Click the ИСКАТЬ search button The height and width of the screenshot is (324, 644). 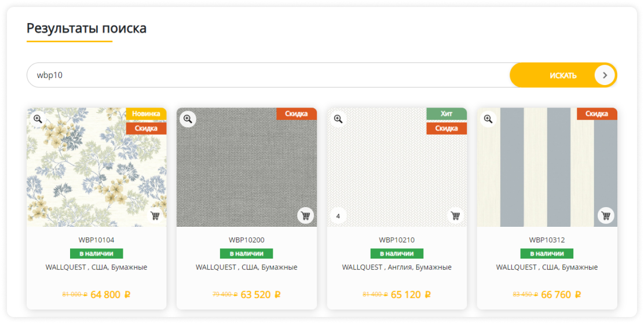tap(563, 75)
